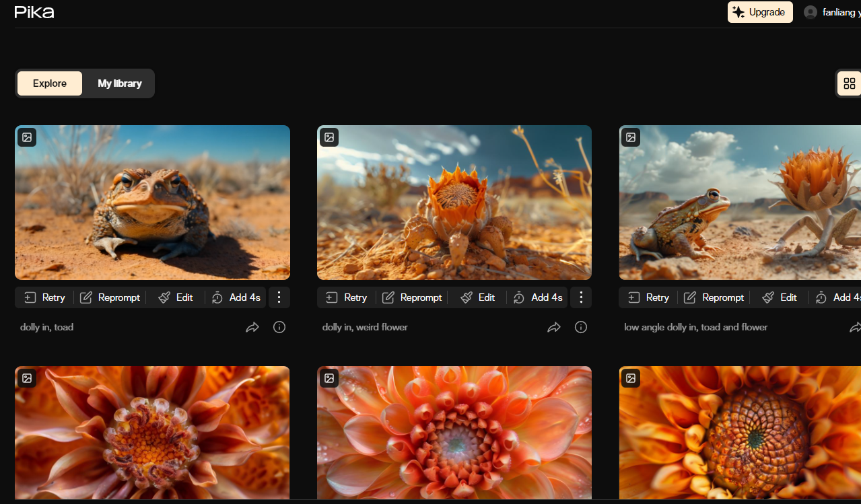Reprompt the 'toad and flower' video
The height and width of the screenshot is (504, 861).
715,297
